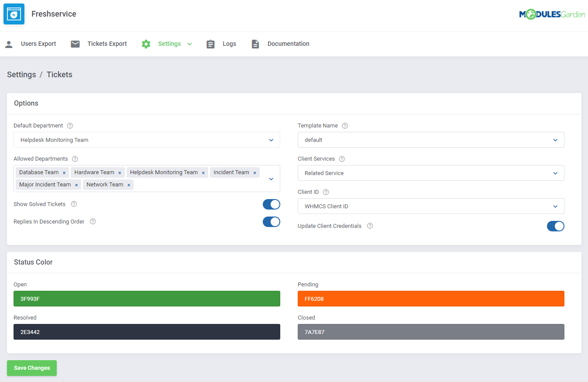
Task: Click Settings in the breadcrumb
Action: click(21, 75)
